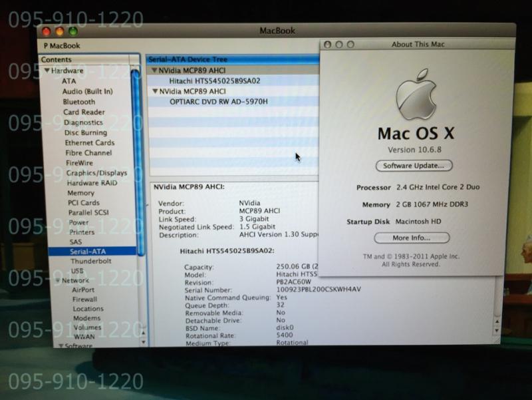Minimize the MacBook System Profiler window
This screenshot has height=400, width=532.
(60, 31)
